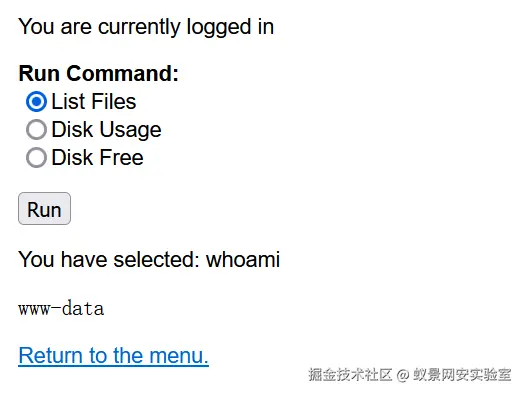Click the Disk Usage label text
This screenshot has height=394, width=523.
click(106, 130)
